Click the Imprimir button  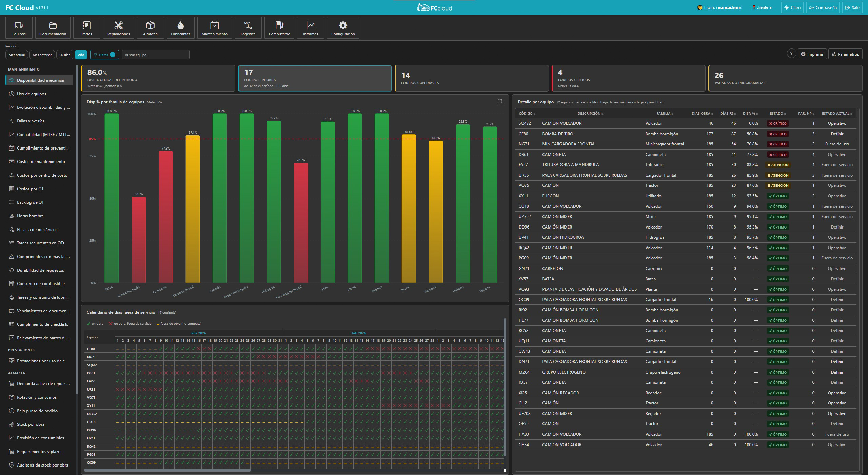tap(812, 54)
